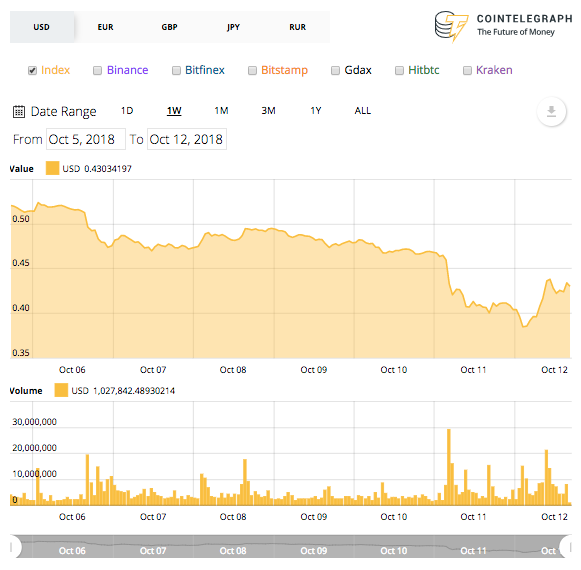Open the Date Range calendar icon

pos(19,112)
